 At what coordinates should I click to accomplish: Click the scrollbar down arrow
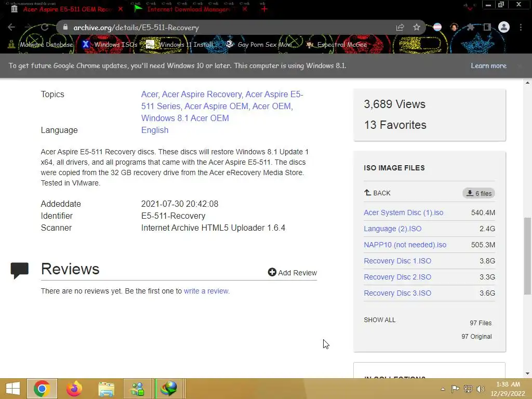point(527,374)
